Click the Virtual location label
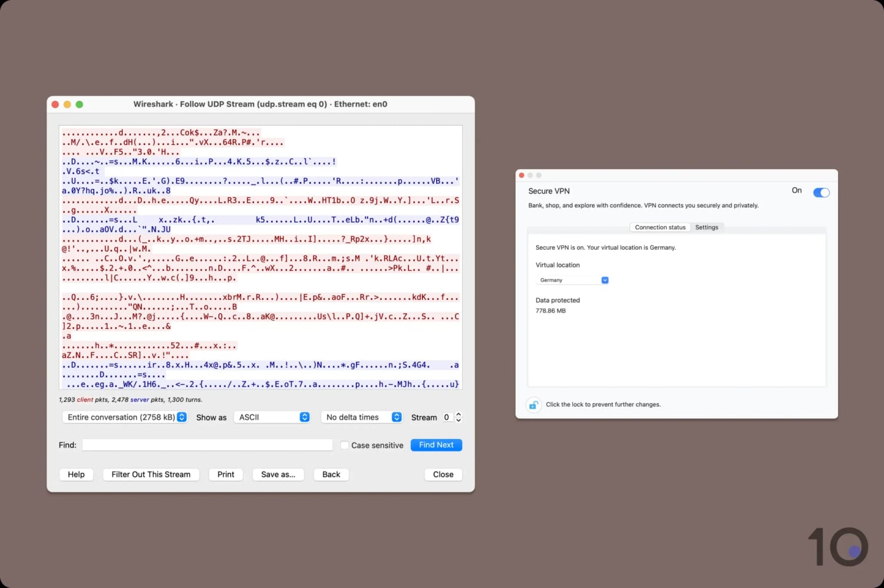The width and height of the screenshot is (884, 588). (x=558, y=265)
